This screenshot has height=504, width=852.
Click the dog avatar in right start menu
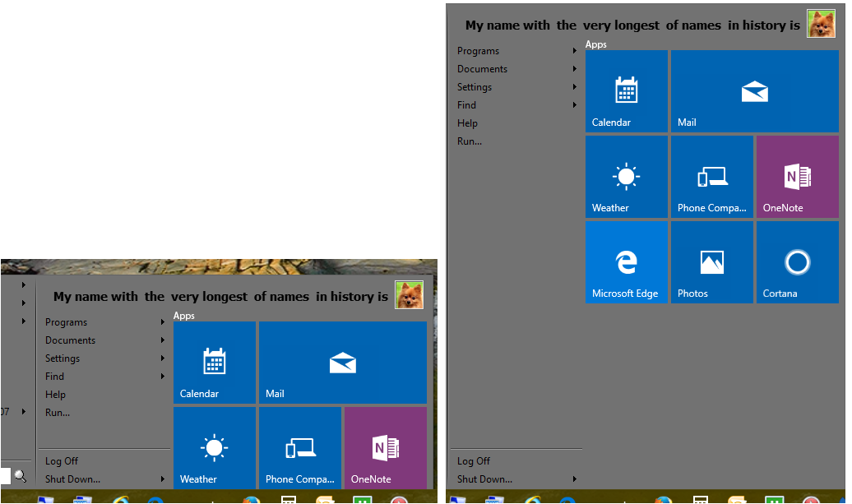(x=821, y=24)
